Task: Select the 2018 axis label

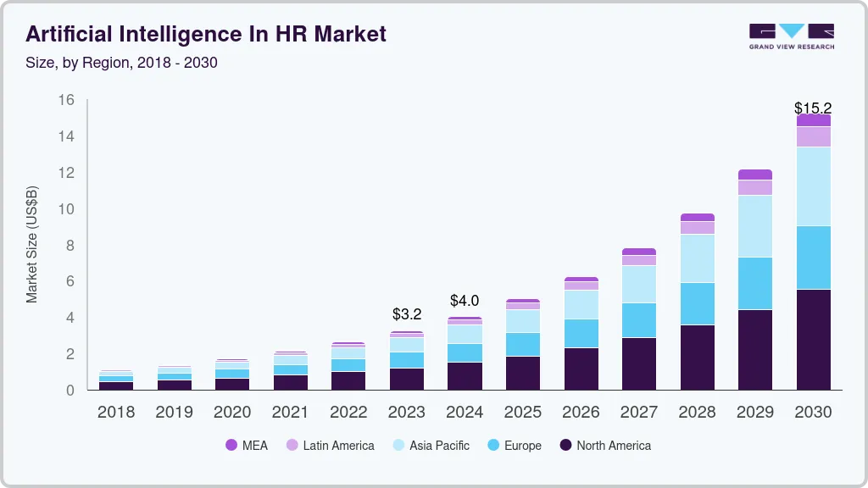Action: point(116,413)
